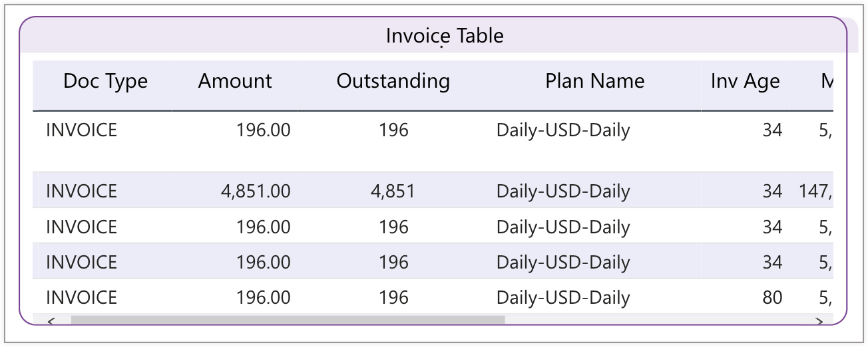Select Daily-USD-Daily in the first row
This screenshot has height=347, width=868.
point(563,130)
